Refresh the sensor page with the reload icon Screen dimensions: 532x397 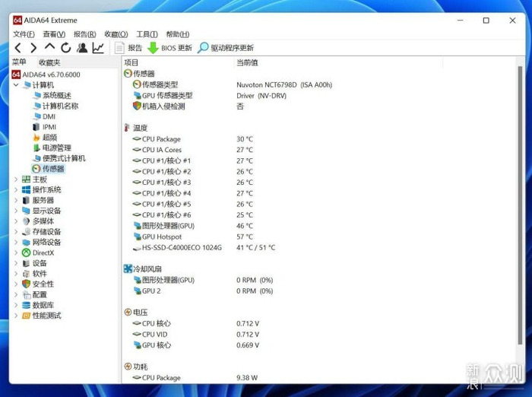click(66, 48)
